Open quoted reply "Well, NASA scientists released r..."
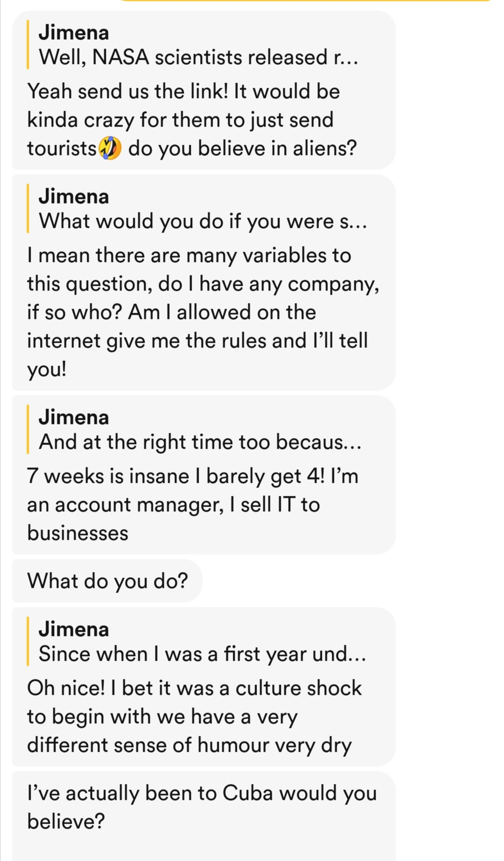The height and width of the screenshot is (861, 504). point(198,57)
